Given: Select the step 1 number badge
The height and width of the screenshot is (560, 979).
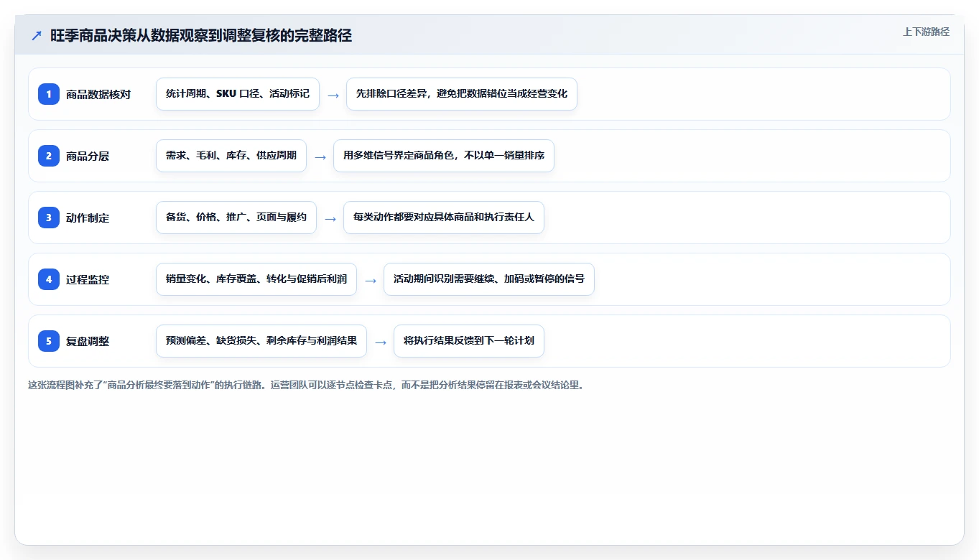Looking at the screenshot, I should tap(49, 93).
